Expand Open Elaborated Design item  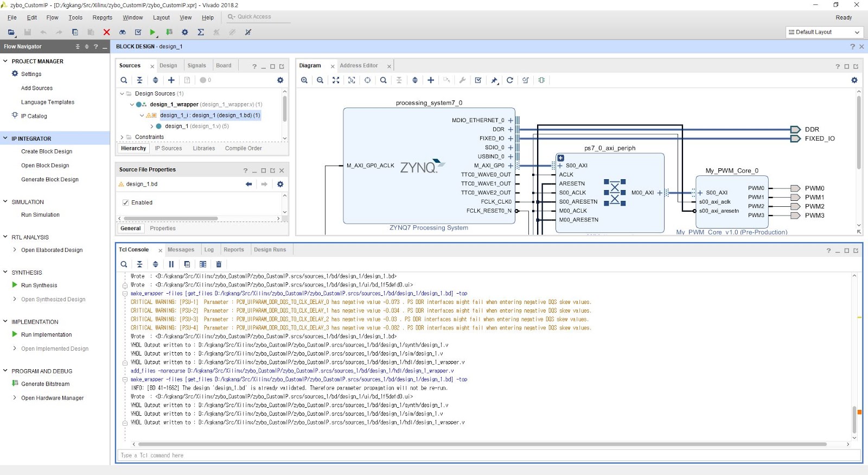click(x=15, y=250)
